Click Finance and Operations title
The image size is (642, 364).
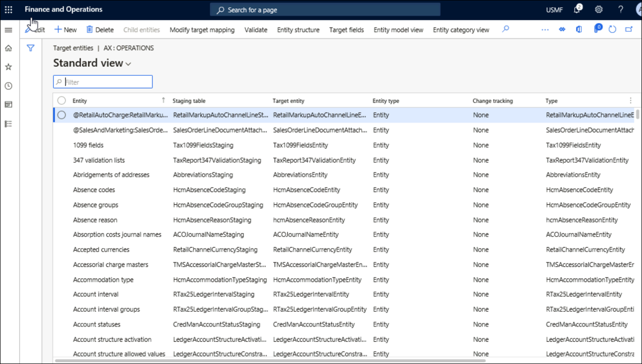63,9
